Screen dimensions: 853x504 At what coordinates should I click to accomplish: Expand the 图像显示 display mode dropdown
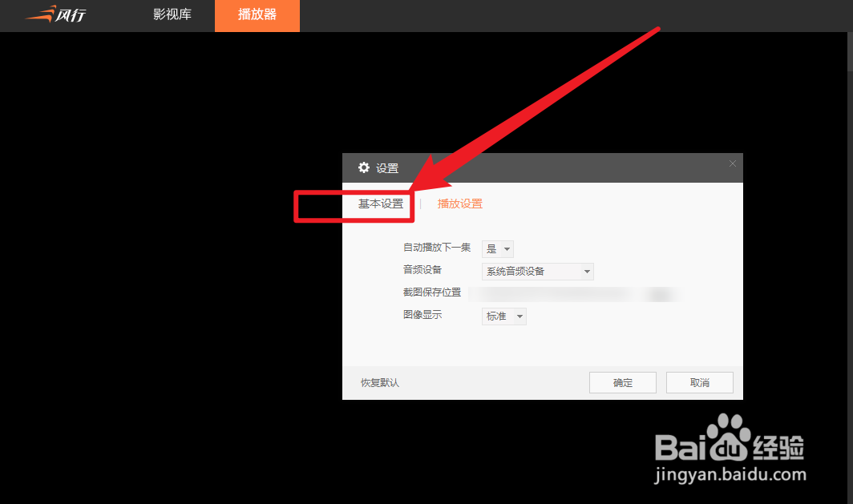[520, 316]
